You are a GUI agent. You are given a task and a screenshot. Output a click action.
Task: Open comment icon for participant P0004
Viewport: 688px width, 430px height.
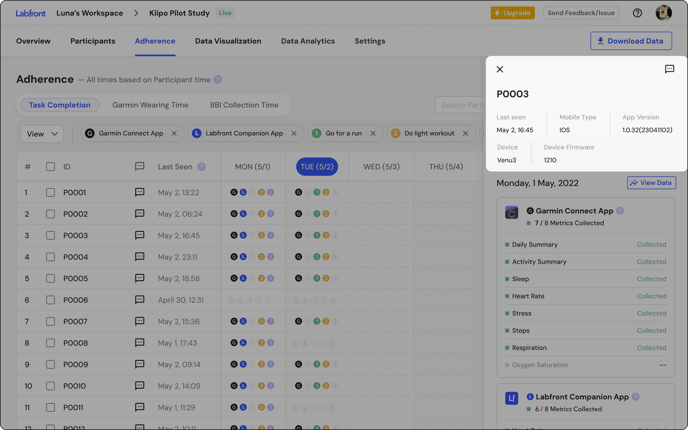(140, 257)
